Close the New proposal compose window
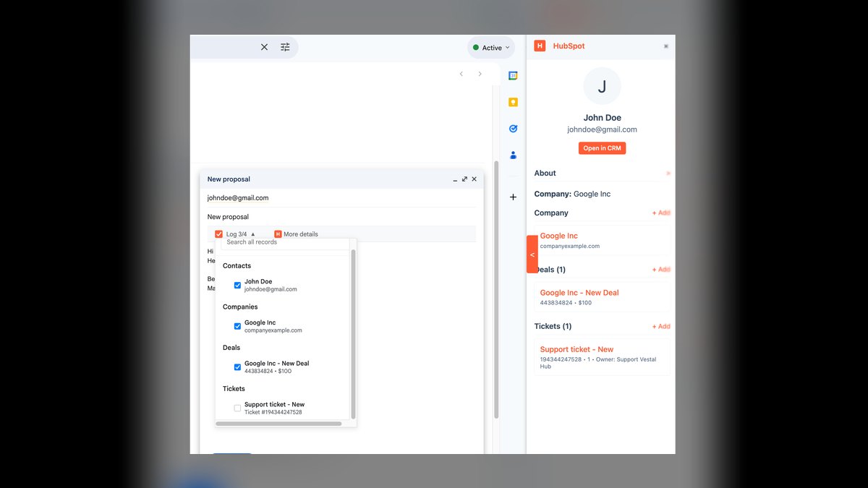Screen dimensions: 868x488 pos(474,179)
